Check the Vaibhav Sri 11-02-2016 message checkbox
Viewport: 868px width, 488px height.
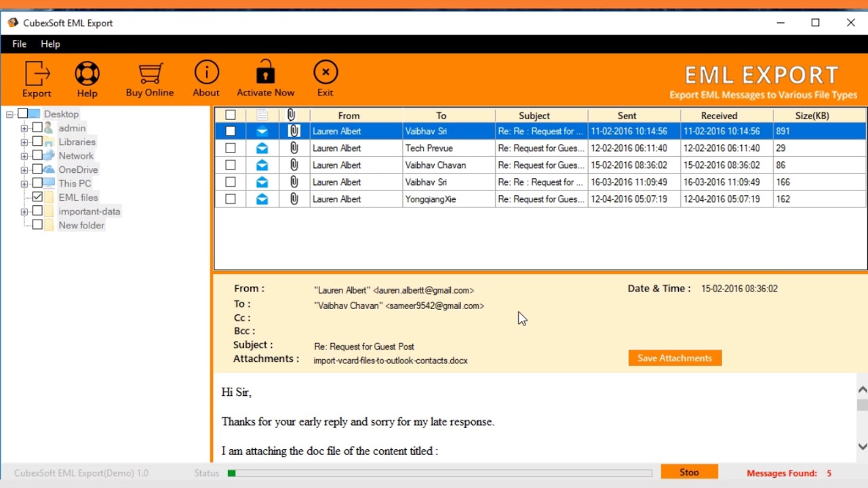tap(231, 131)
